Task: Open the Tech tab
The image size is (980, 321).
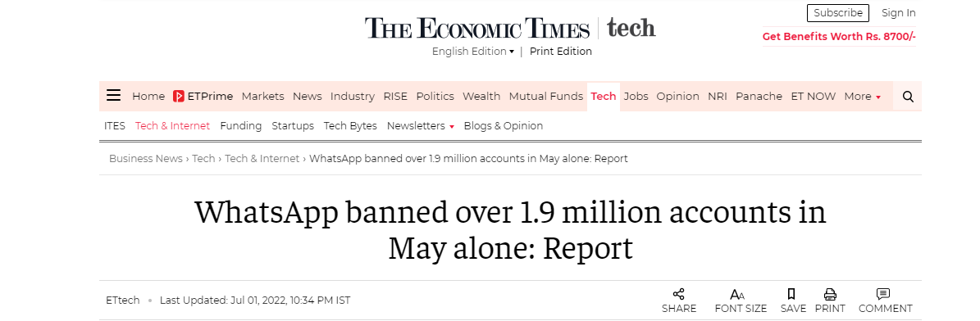Action: [x=603, y=96]
